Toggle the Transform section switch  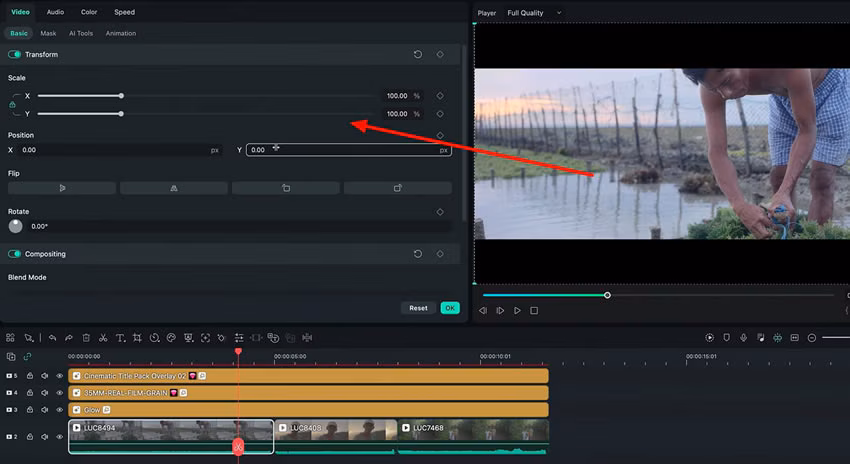tap(15, 54)
